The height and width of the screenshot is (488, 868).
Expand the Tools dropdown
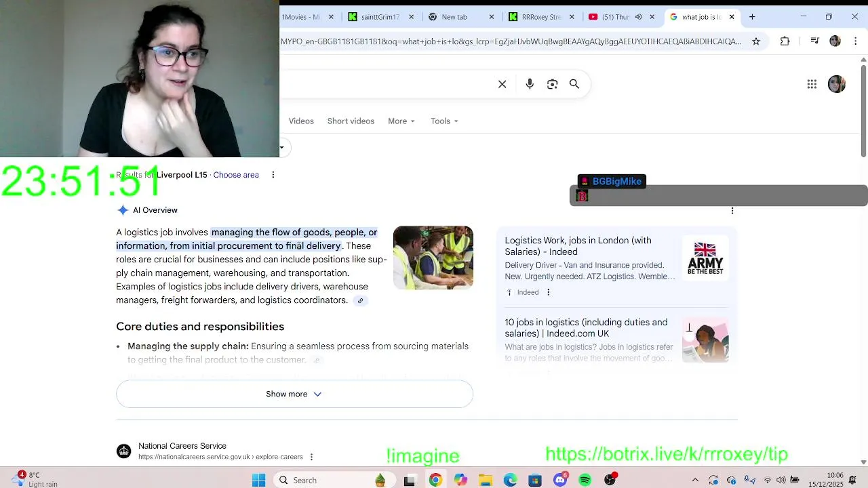point(444,121)
